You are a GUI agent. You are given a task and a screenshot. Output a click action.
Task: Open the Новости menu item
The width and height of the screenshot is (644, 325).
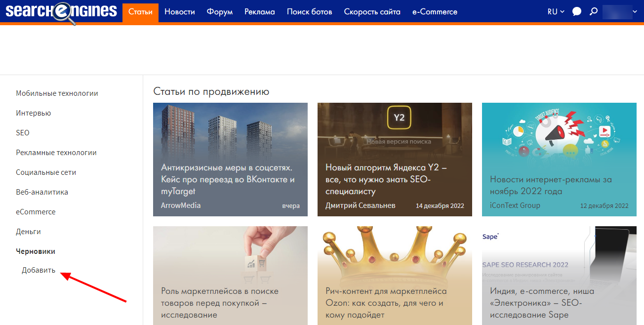(180, 11)
